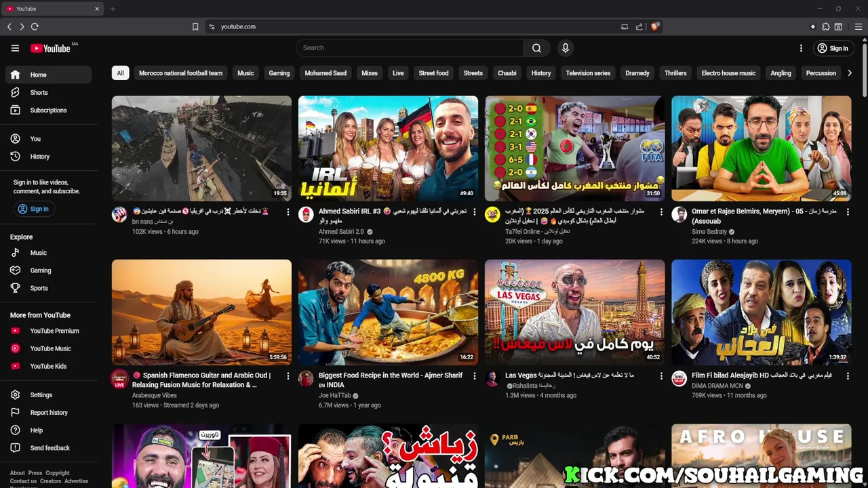Screen dimensions: 868x488
Task: Open History in the sidebar
Action: pos(47,156)
